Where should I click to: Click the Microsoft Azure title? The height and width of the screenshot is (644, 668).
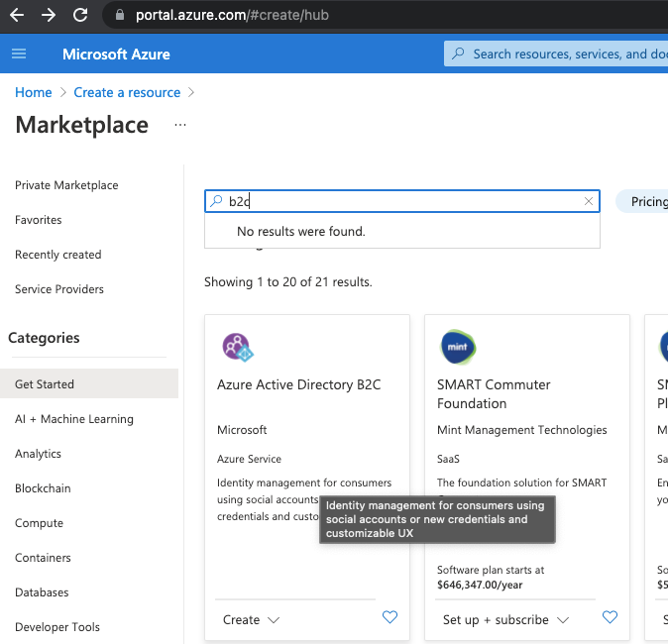coord(116,54)
